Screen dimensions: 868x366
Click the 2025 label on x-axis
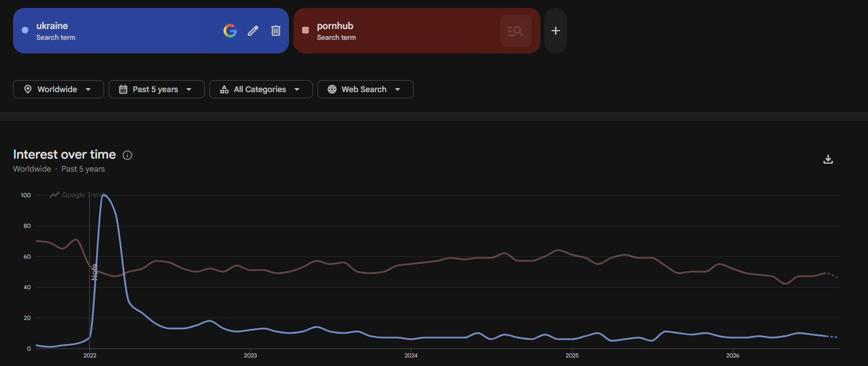point(572,356)
